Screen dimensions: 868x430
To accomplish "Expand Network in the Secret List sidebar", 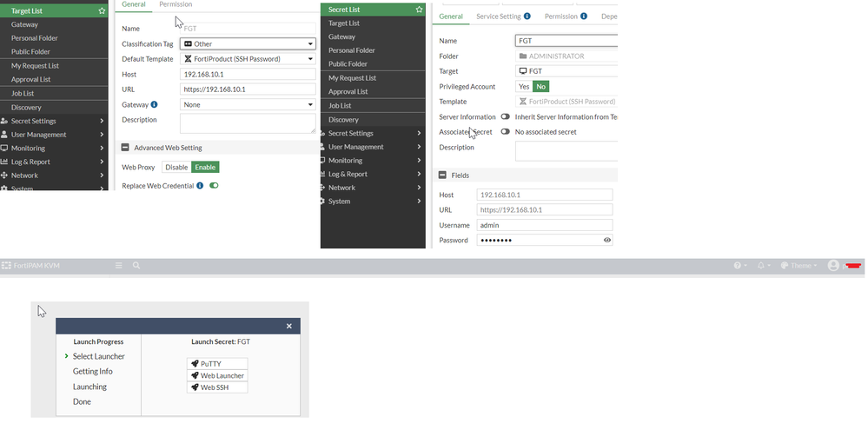I will [373, 188].
